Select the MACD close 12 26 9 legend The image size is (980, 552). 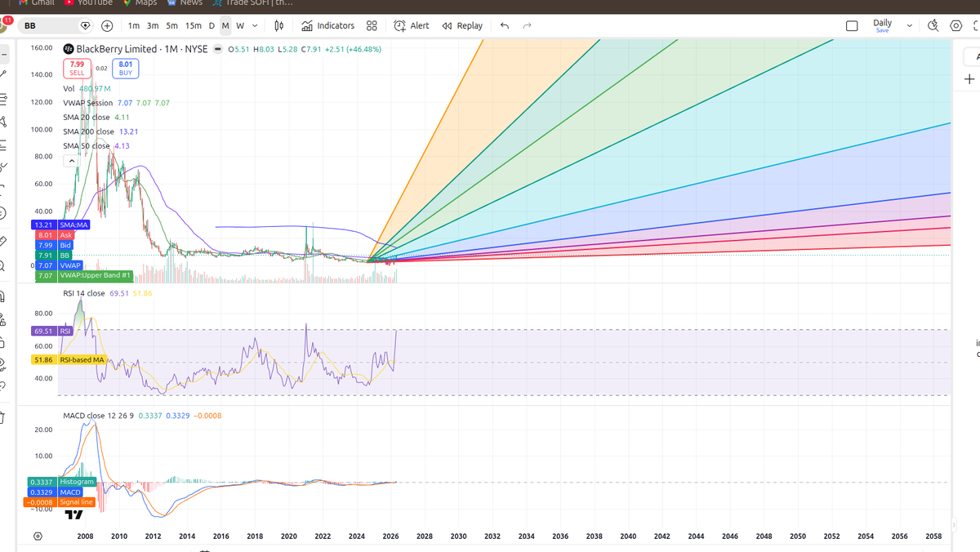[142, 416]
